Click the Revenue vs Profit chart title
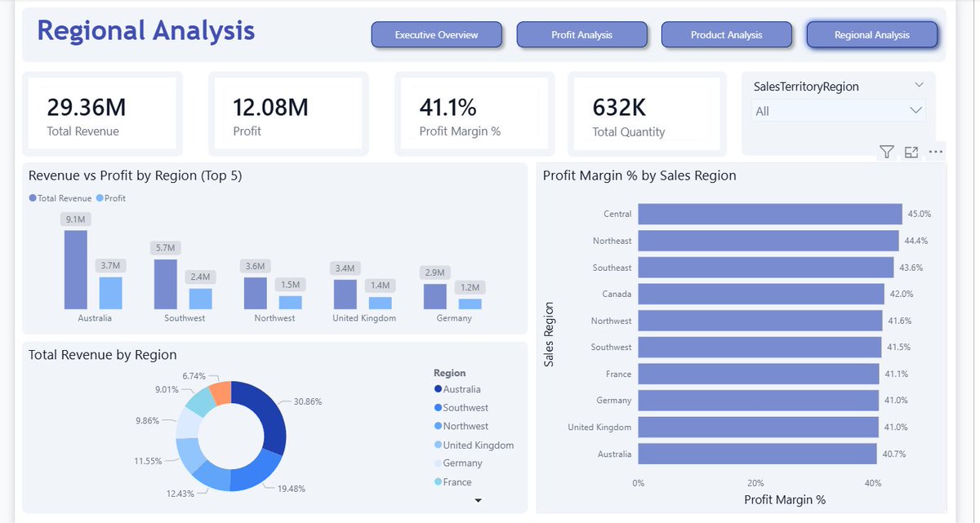 135,175
